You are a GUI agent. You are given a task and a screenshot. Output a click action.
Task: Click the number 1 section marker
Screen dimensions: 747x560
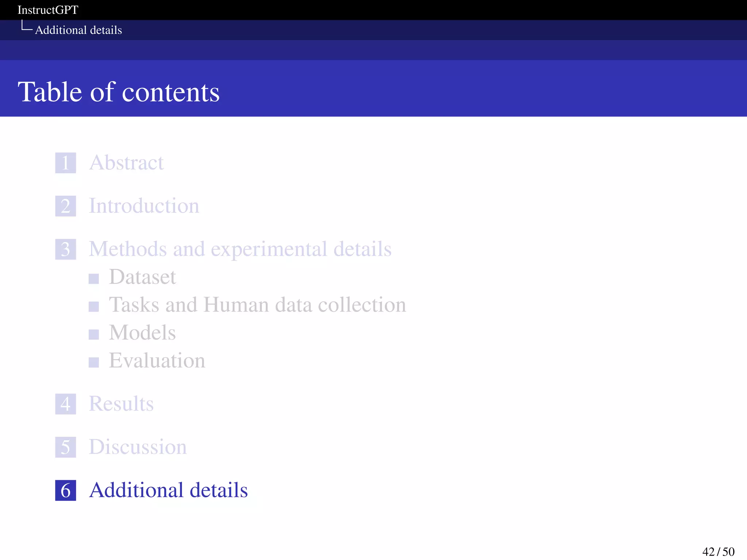pos(66,163)
